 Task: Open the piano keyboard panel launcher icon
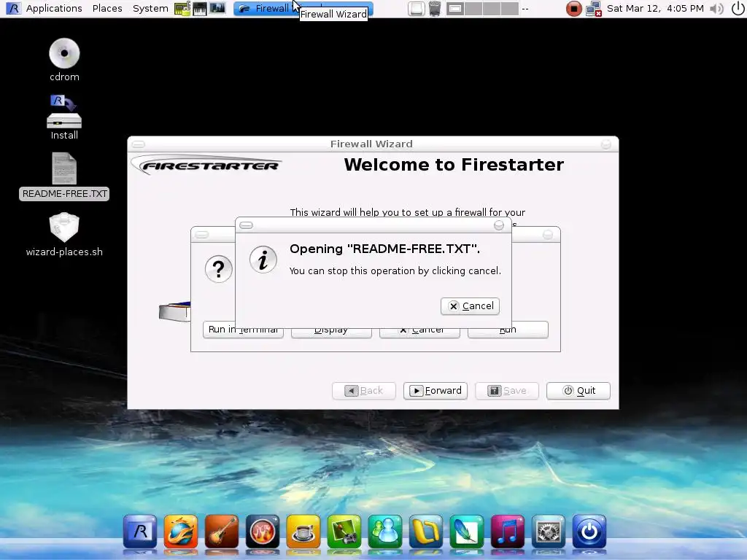(200, 8)
